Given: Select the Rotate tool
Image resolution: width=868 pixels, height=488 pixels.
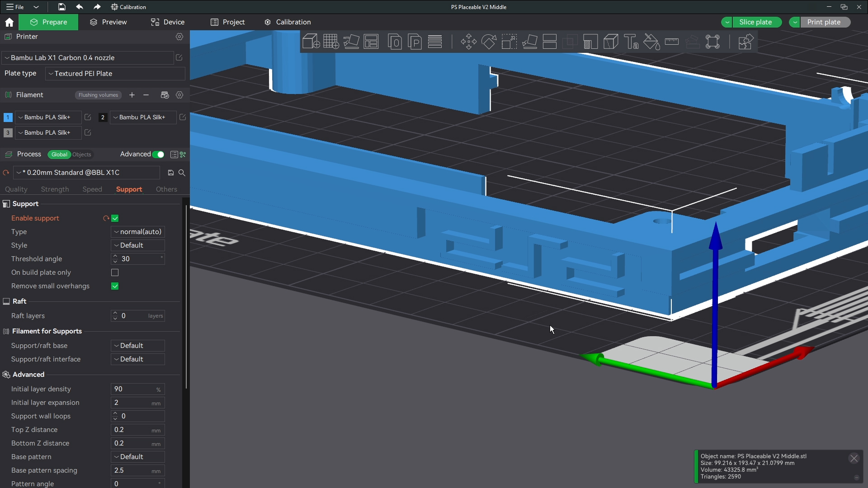Looking at the screenshot, I should point(489,42).
